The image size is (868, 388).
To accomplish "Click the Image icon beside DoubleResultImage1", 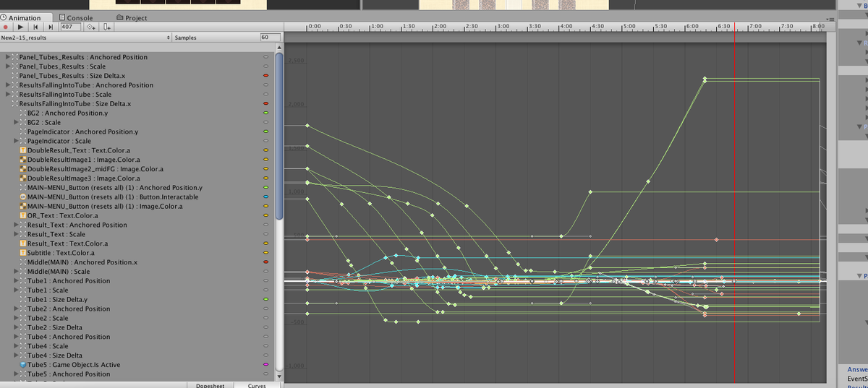I will point(23,160).
